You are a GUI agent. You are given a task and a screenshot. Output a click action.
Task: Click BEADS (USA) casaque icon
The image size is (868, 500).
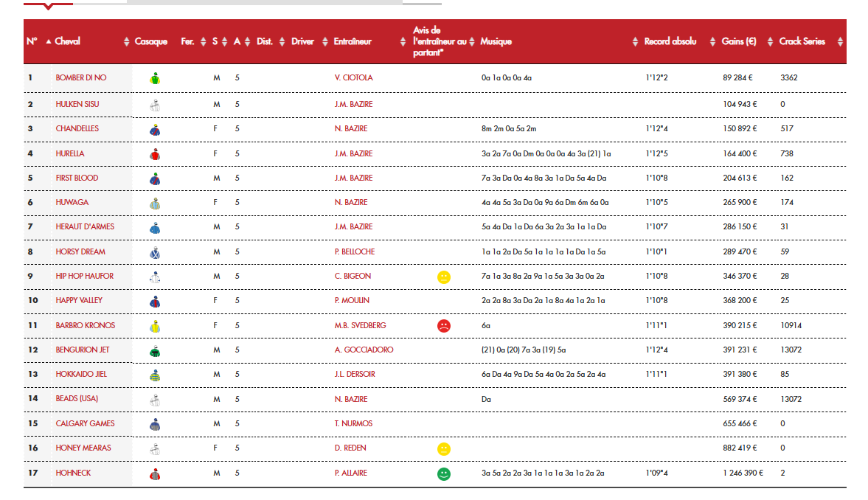[155, 400]
